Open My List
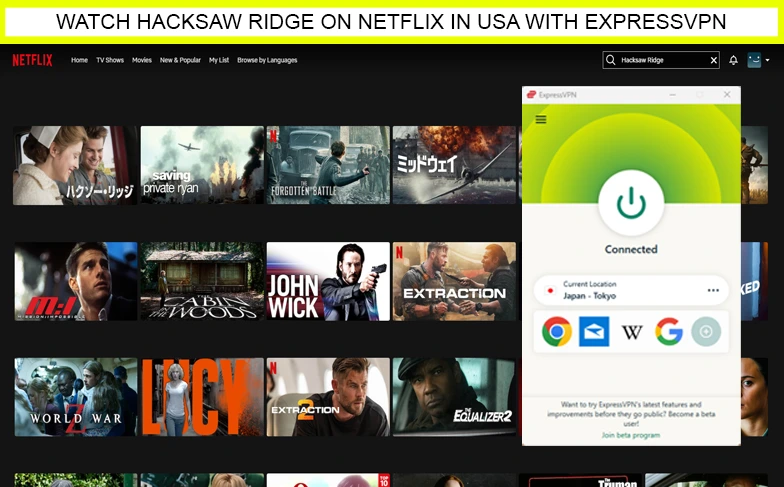Viewport: 784px width, 487px height. [218, 60]
